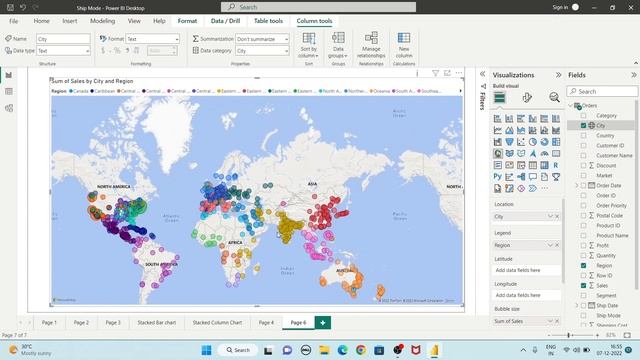This screenshot has height=360, width=640.
Task: Switch to the Stacked Bar chart page tab
Action: 157,322
